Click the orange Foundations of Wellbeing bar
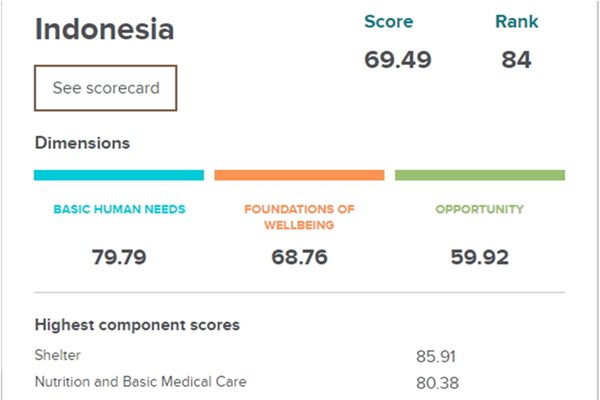This screenshot has height=400, width=600. [x=299, y=175]
